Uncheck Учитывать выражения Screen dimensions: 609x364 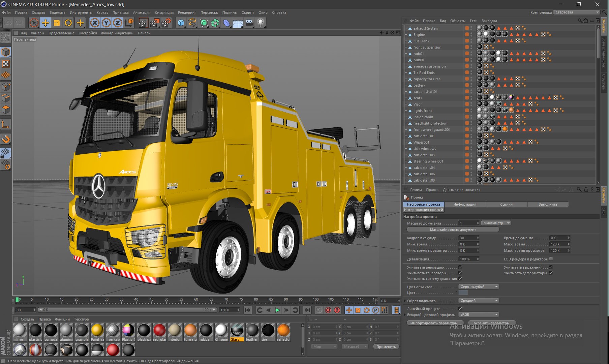point(551,267)
